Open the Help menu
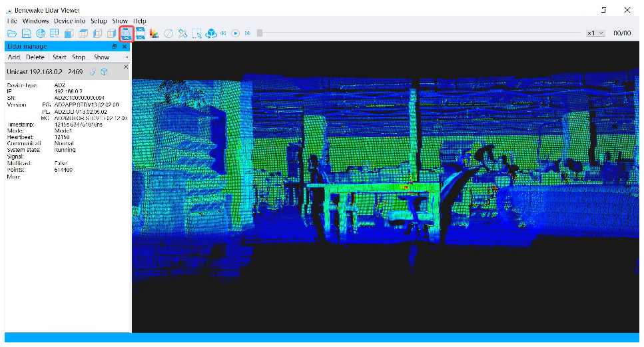644x347 pixels. (x=140, y=21)
